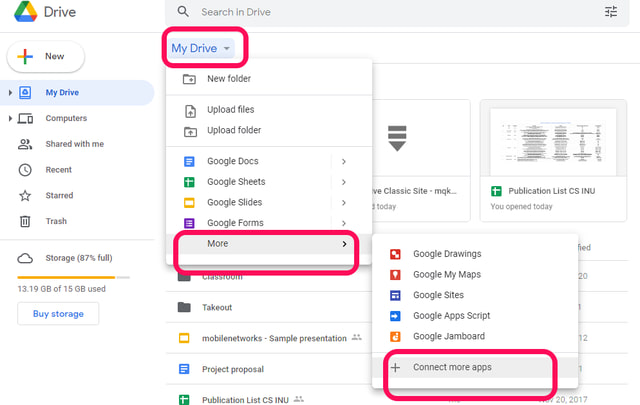
Task: Choose Upload files menu entry
Action: point(269,110)
